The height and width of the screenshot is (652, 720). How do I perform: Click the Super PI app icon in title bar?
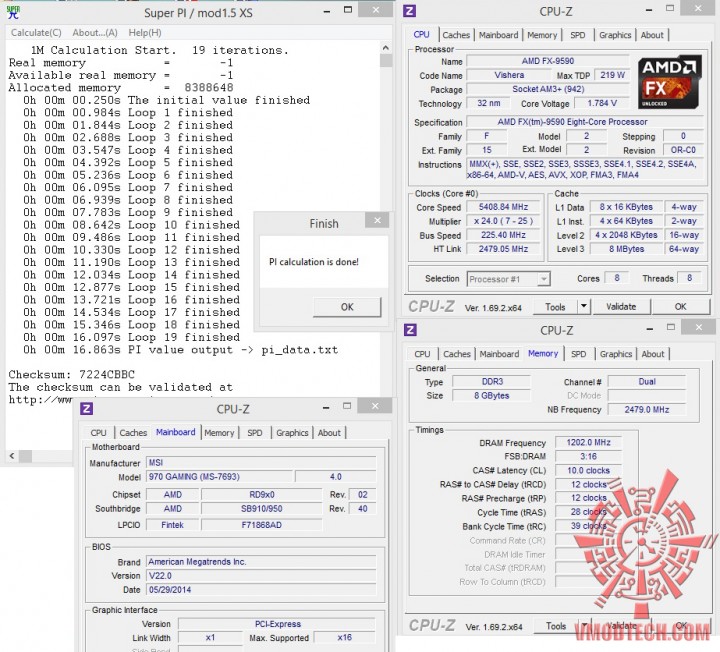pyautogui.click(x=13, y=12)
